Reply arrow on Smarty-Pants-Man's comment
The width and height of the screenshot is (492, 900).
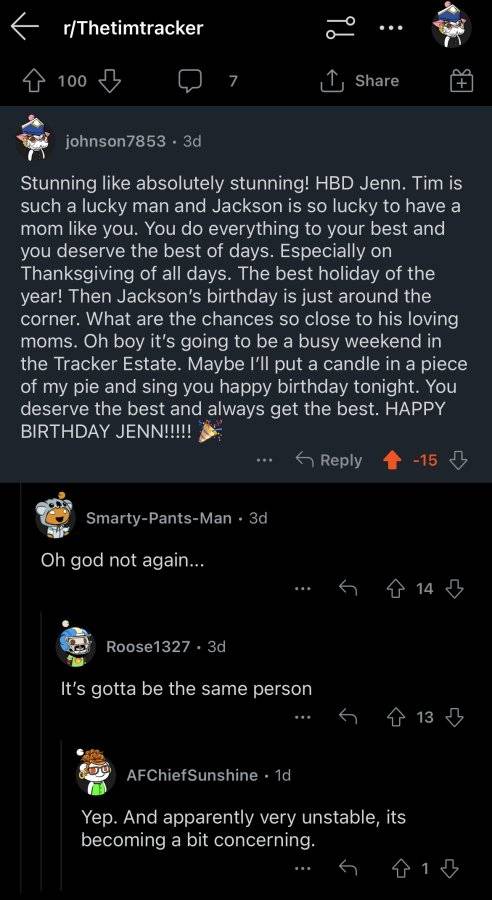[x=348, y=588]
